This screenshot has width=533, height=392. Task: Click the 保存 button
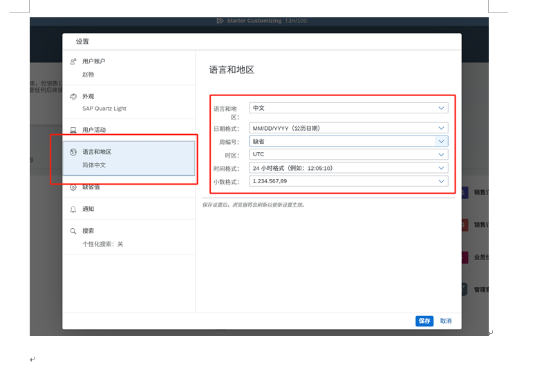(424, 321)
